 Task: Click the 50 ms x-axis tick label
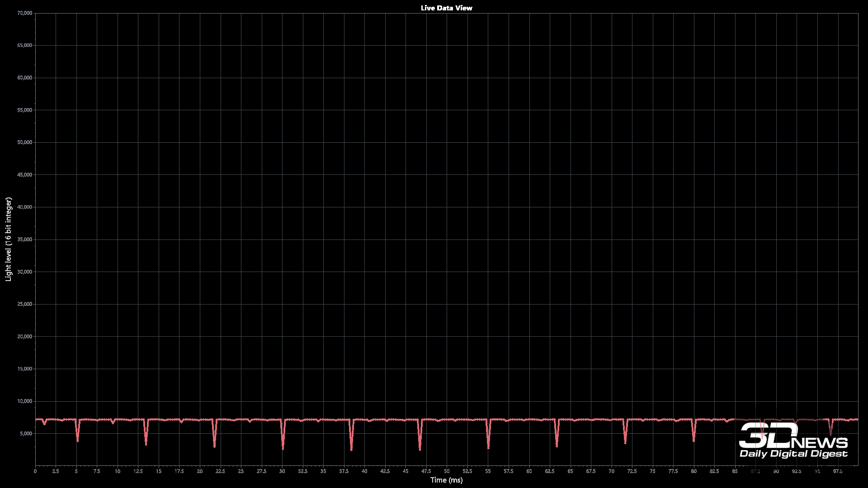tap(447, 471)
